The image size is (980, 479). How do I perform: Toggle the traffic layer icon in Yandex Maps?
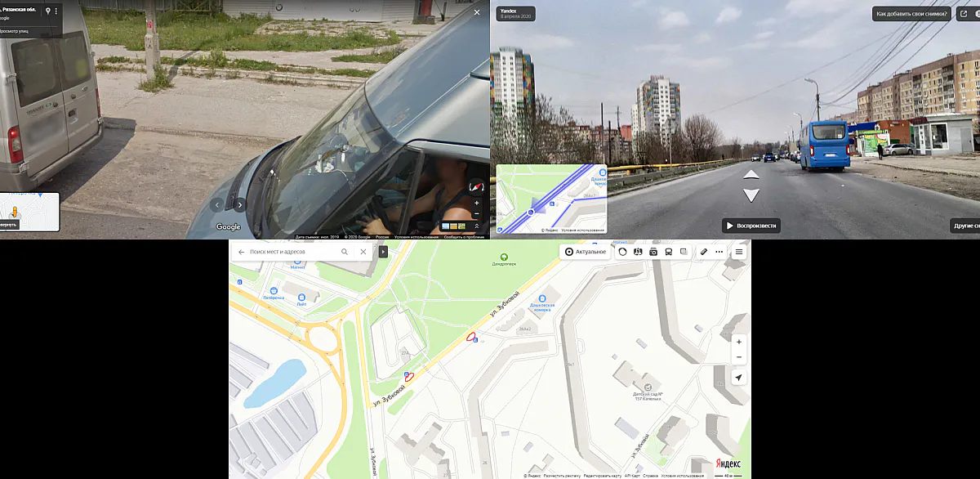point(622,252)
